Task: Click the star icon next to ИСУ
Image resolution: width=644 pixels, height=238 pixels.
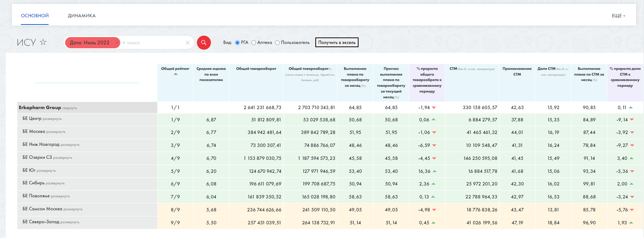Action: [43, 42]
